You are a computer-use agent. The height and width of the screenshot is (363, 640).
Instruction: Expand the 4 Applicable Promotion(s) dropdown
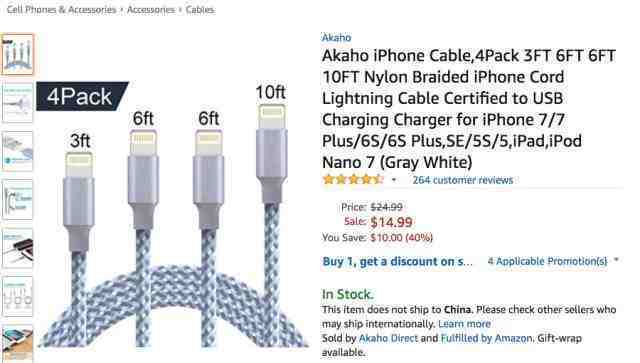(x=553, y=261)
